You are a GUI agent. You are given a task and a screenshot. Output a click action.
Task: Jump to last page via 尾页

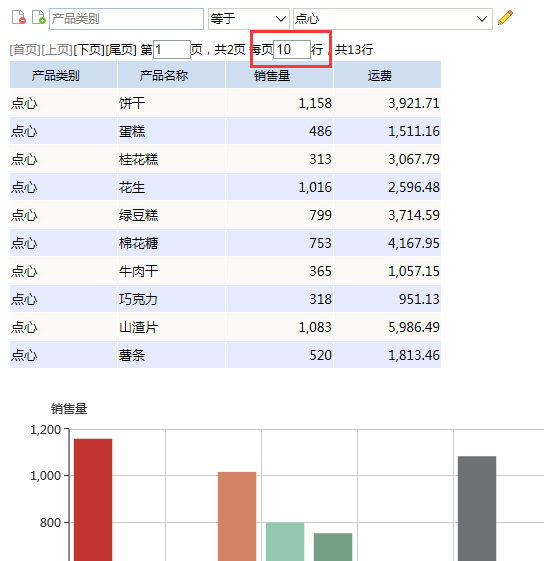click(x=121, y=50)
